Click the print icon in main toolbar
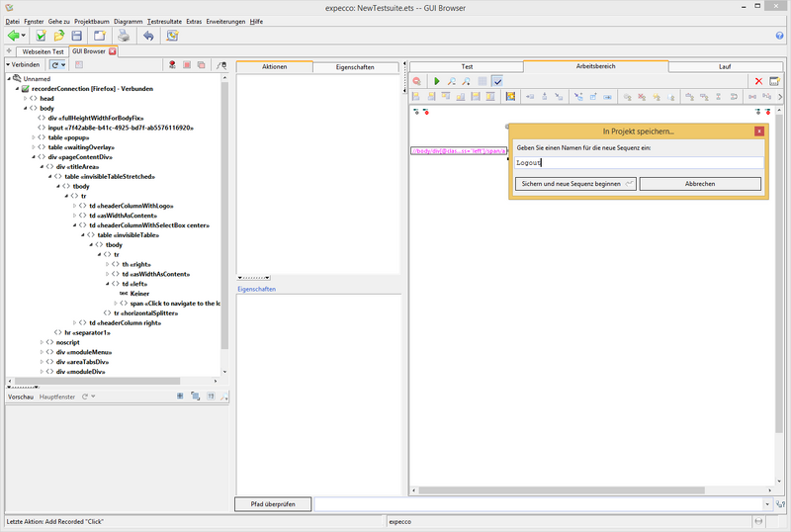Viewport: 791px width, 532px height. (124, 36)
